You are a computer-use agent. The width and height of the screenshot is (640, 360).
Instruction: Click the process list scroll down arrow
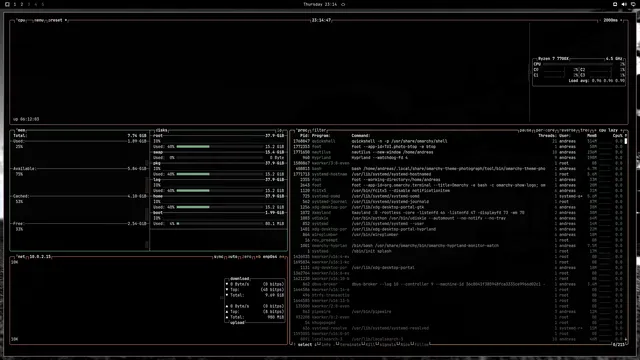[626, 339]
